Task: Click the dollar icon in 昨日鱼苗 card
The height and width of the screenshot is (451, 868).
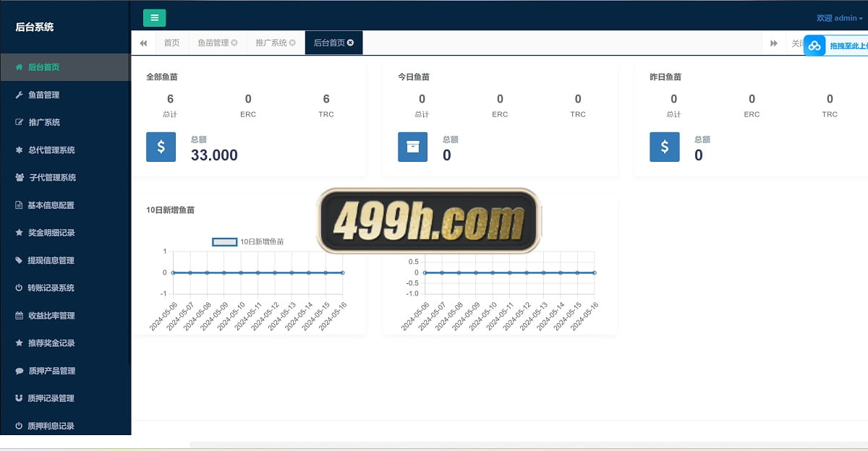Action: pyautogui.click(x=664, y=147)
